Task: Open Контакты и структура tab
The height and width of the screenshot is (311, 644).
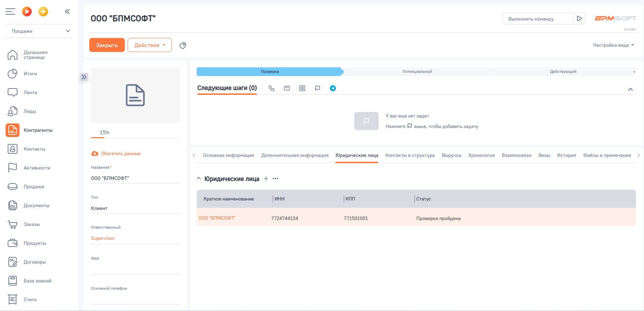Action: tap(410, 155)
